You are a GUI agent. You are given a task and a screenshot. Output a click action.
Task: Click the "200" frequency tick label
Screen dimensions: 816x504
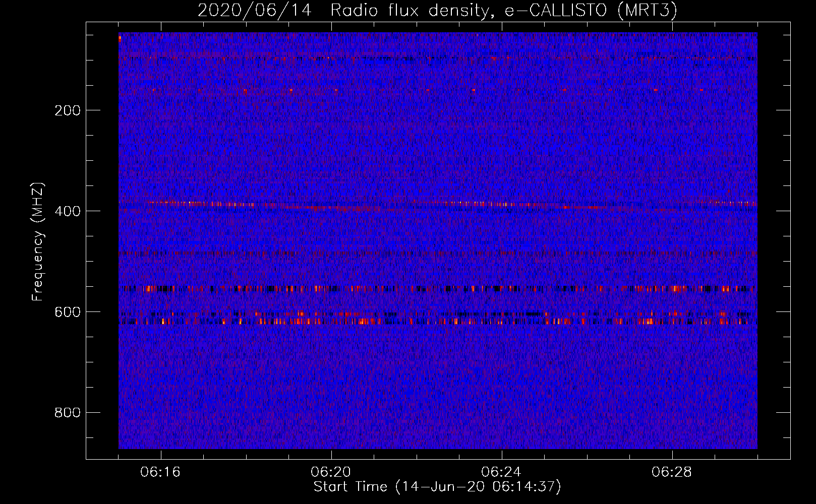click(x=68, y=110)
